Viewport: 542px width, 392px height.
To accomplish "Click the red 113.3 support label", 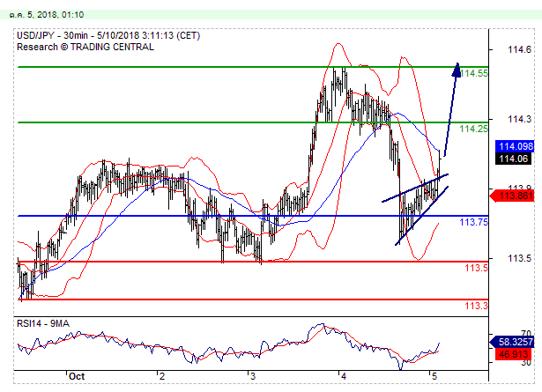I will tap(476, 306).
